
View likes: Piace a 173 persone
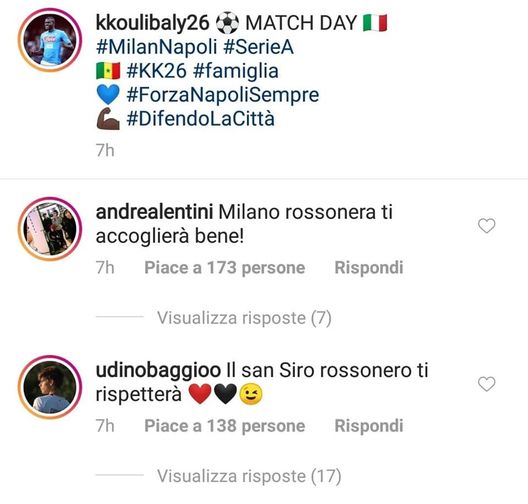225,268
